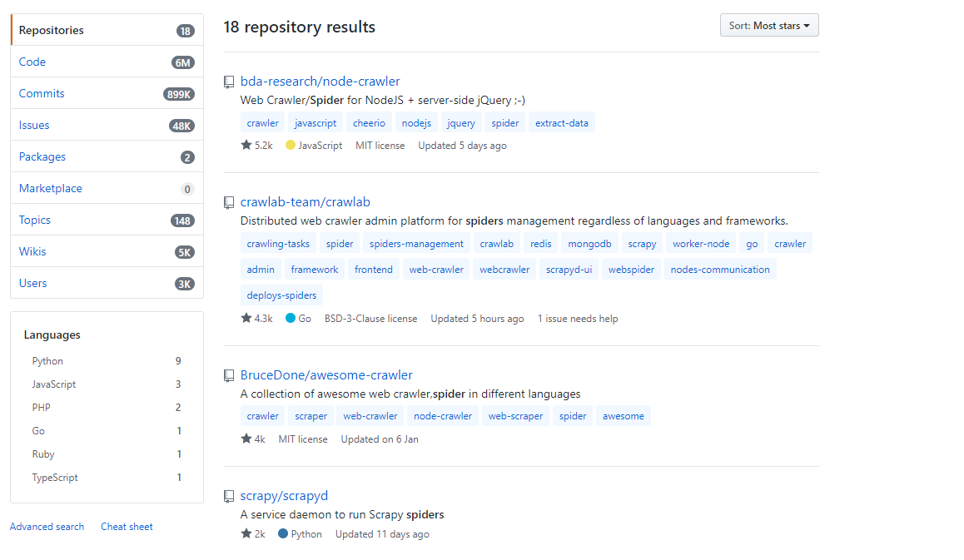Filter results by TypeScript language
The height and width of the screenshot is (560, 964).
pos(55,478)
